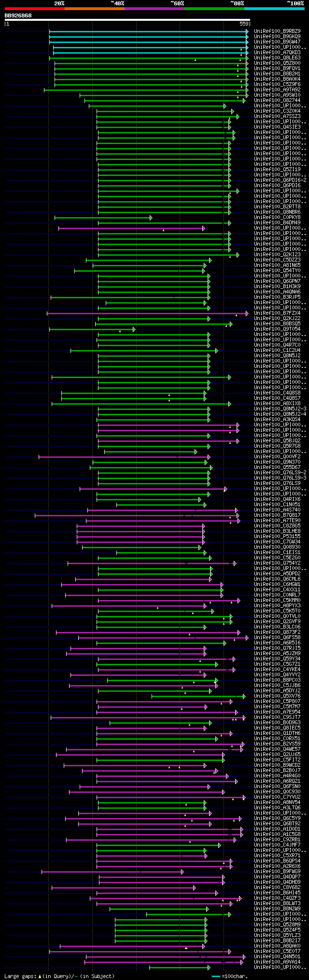Image resolution: width=309 pixels, height=980 pixels.
Task: Select the query label BB926868
Action: click(x=18, y=15)
